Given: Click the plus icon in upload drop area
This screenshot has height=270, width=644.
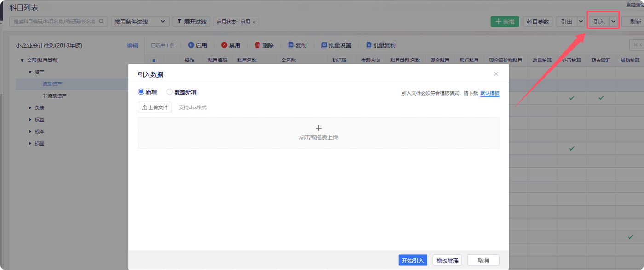Looking at the screenshot, I should pyautogui.click(x=318, y=128).
